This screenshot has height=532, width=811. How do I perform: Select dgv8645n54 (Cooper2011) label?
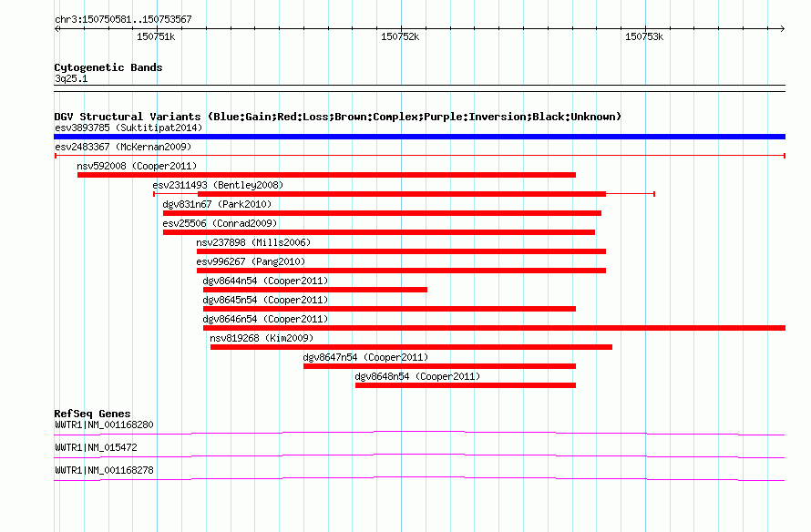coord(265,300)
